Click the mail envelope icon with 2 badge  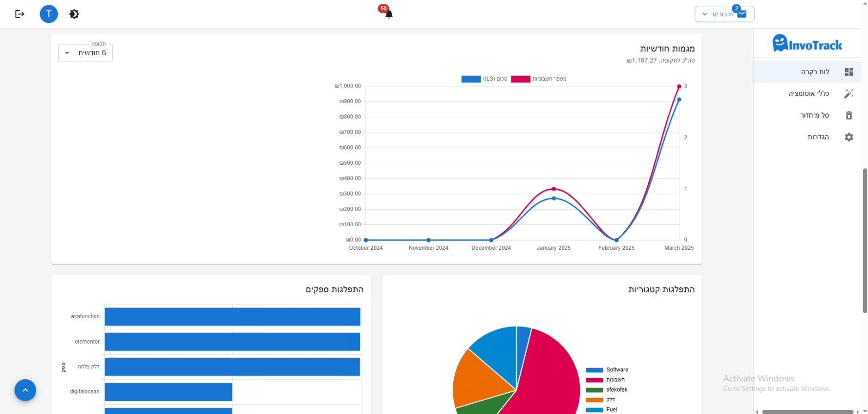742,14
